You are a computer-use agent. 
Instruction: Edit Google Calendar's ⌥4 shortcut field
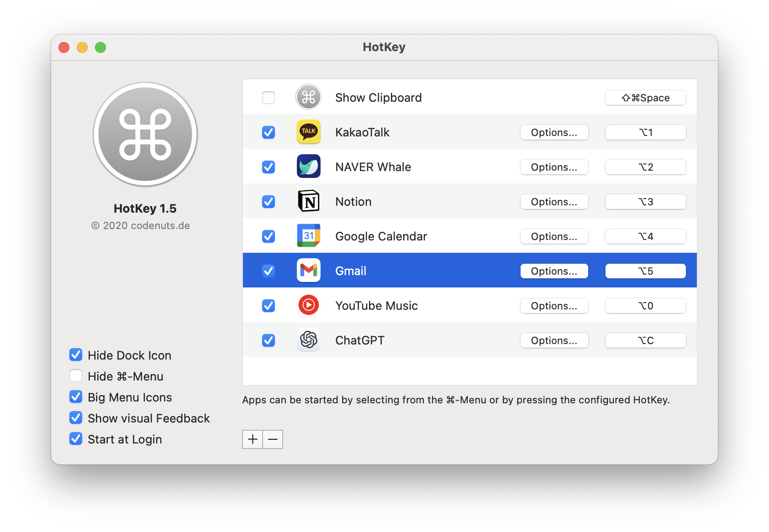646,236
